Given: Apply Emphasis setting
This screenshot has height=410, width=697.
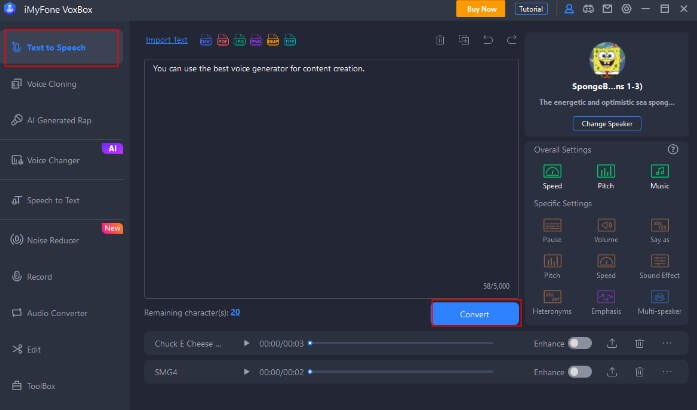Looking at the screenshot, I should click(x=606, y=302).
